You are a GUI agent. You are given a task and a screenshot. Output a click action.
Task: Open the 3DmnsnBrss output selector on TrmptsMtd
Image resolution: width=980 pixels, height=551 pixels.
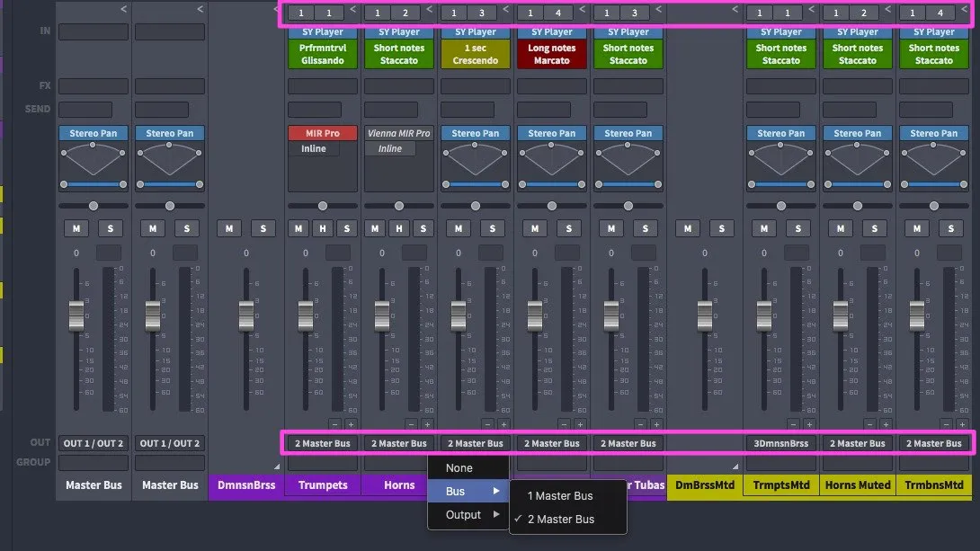[x=781, y=443]
